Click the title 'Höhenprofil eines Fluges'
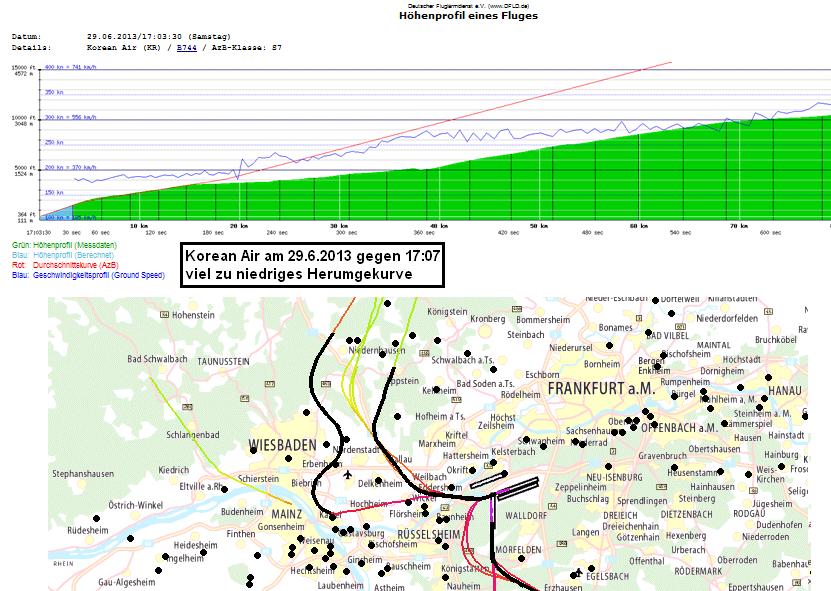Screen dimensions: 831x591 tap(468, 16)
